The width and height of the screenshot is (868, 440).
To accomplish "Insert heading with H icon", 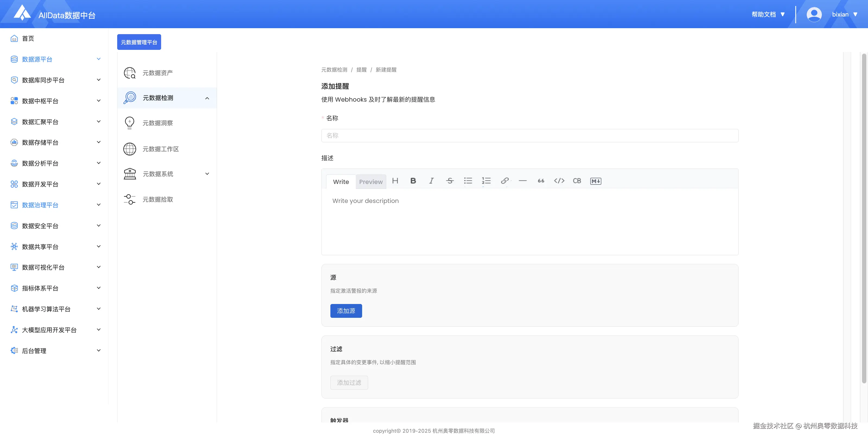I will [x=395, y=181].
